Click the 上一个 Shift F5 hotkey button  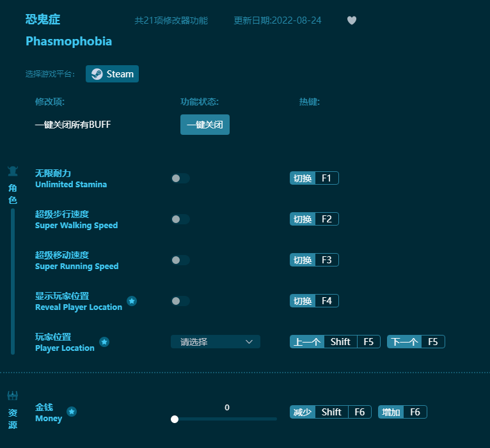[x=335, y=342]
